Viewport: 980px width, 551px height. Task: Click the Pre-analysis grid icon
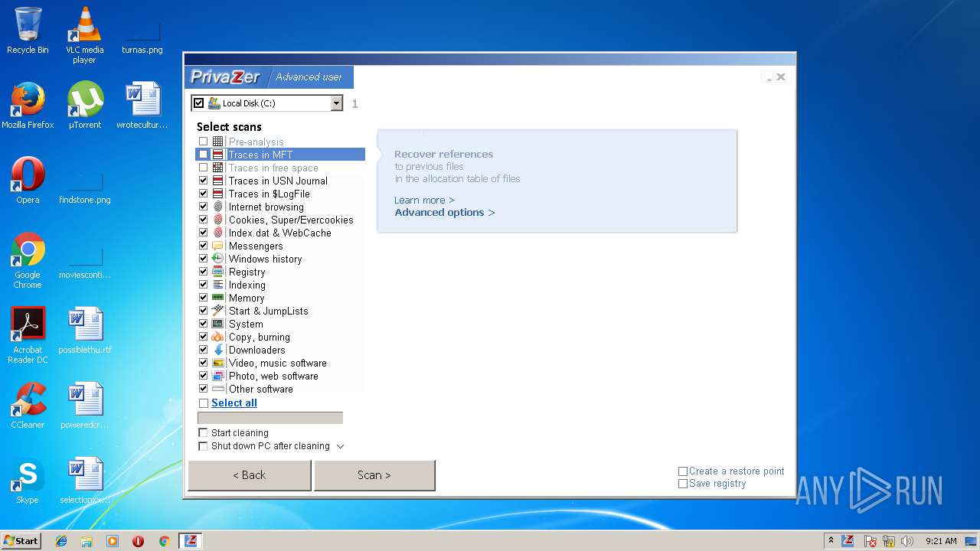(x=217, y=142)
